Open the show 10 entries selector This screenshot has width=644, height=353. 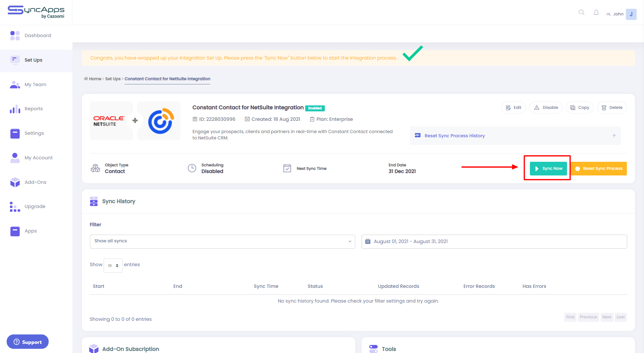[x=113, y=265]
